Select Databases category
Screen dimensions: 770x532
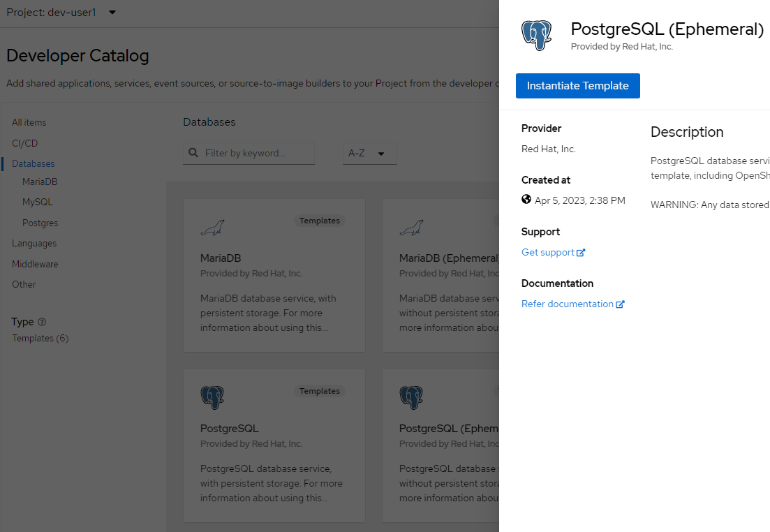34,163
